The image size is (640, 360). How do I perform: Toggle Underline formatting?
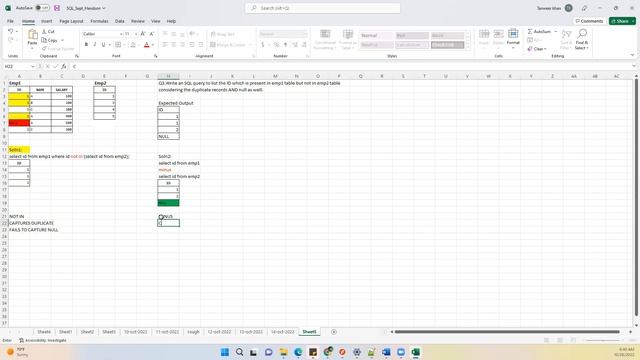pos(103,44)
